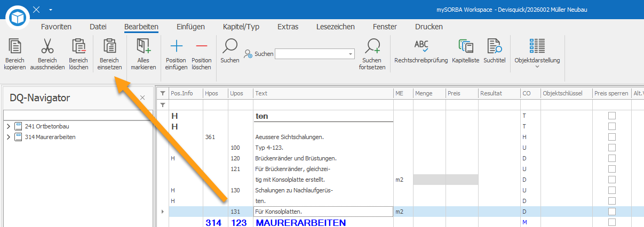Open the Einfügen tab
This screenshot has height=227, width=644.
click(190, 27)
